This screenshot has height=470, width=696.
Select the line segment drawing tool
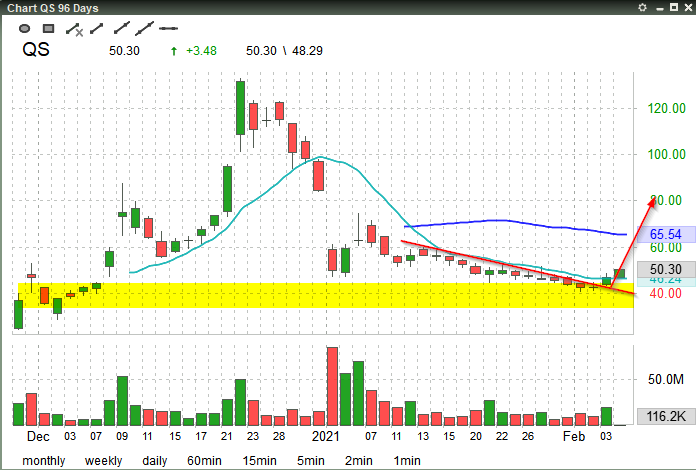click(x=96, y=29)
